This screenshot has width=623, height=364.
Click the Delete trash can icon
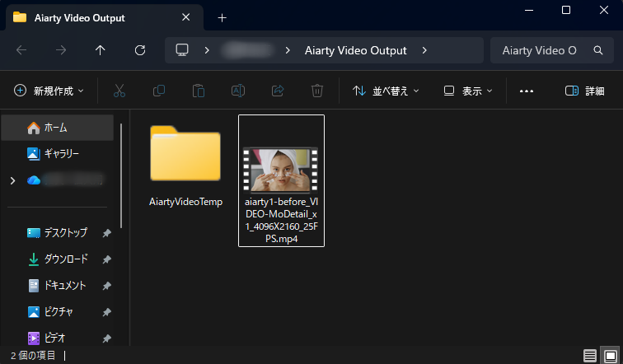pyautogui.click(x=317, y=91)
